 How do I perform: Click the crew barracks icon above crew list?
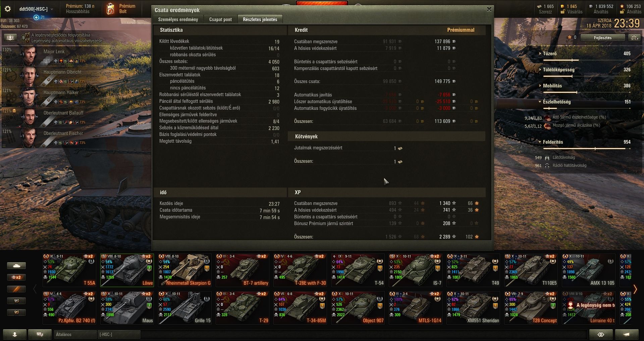coord(10,38)
